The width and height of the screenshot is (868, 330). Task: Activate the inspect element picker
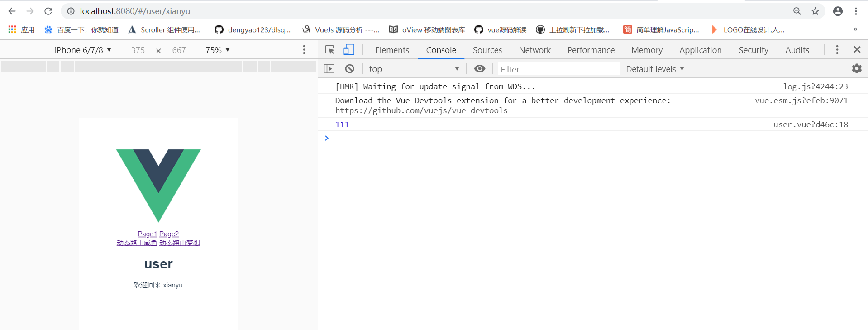point(330,50)
